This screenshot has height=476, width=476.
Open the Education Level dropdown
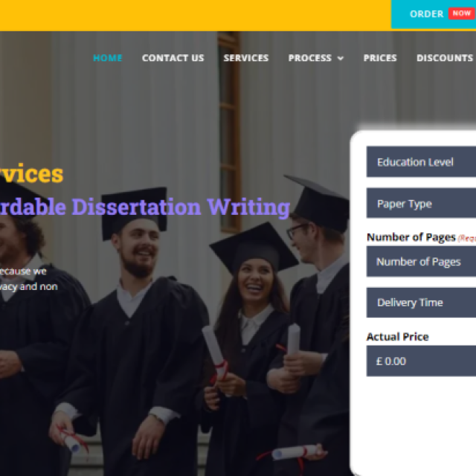click(x=422, y=162)
